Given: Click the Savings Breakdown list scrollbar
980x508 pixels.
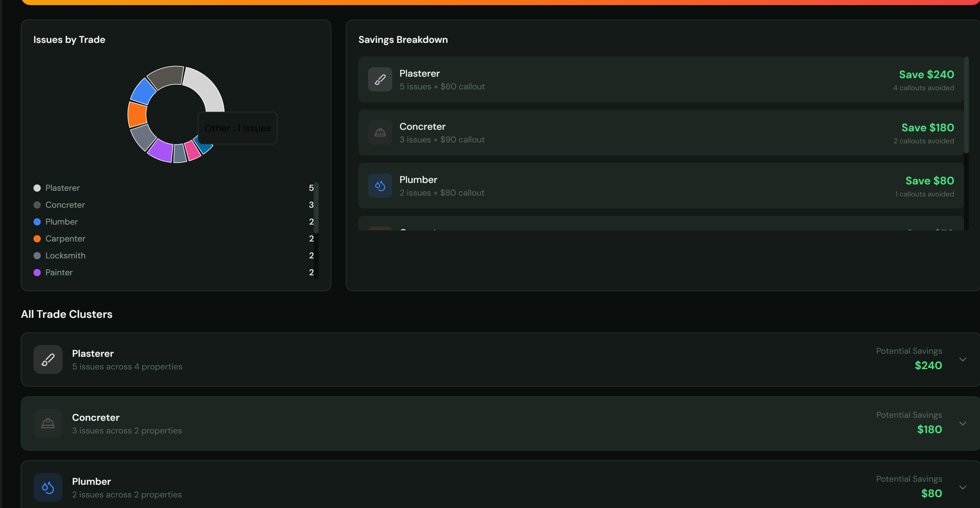Looking at the screenshot, I should click(966, 105).
